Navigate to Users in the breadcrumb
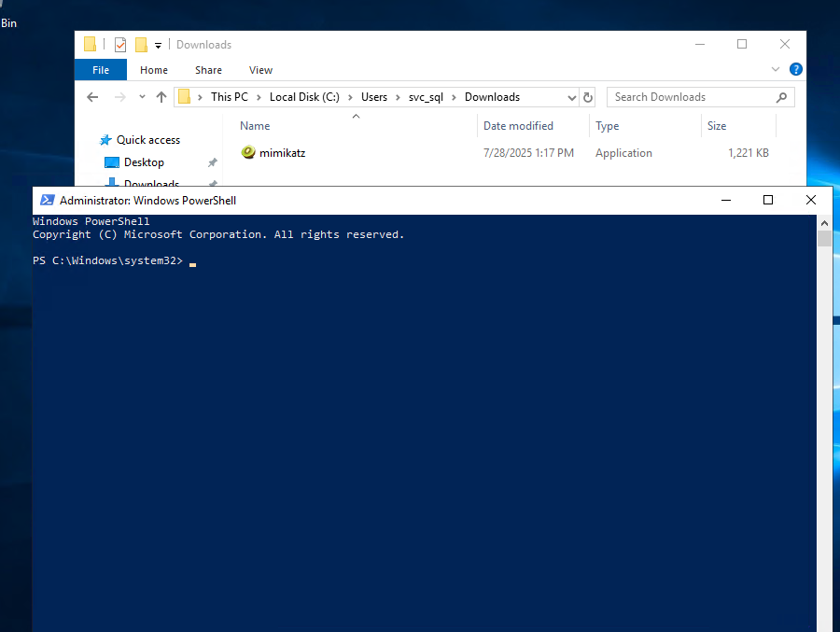The width and height of the screenshot is (840, 632). (374, 97)
